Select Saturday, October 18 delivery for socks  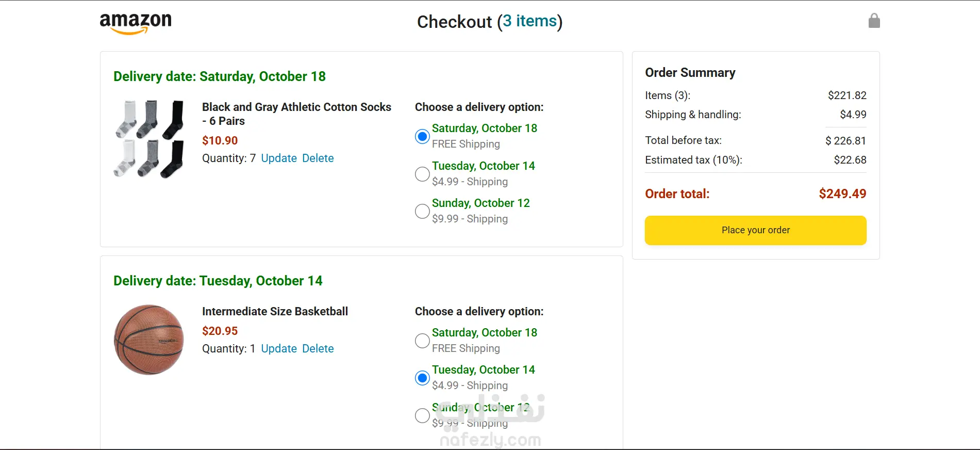pos(422,136)
